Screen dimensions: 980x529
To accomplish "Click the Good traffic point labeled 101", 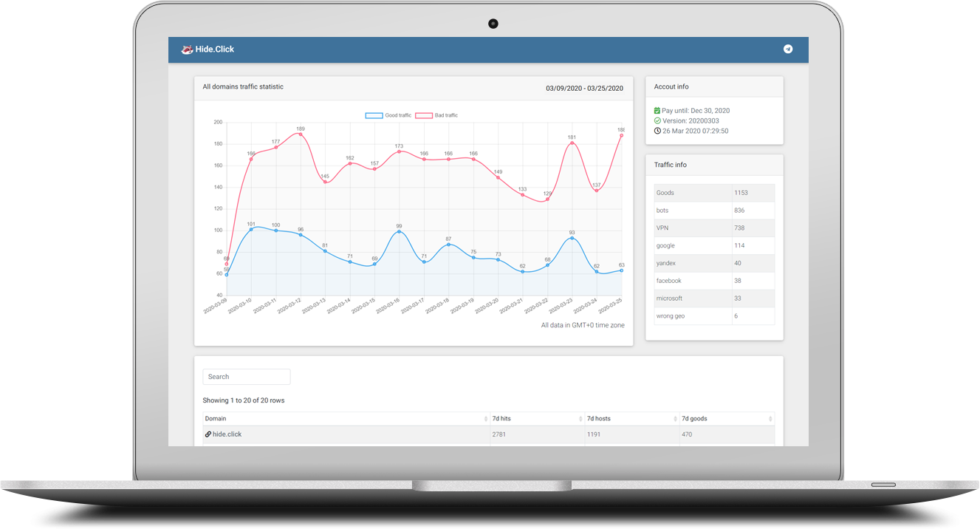I will click(251, 229).
